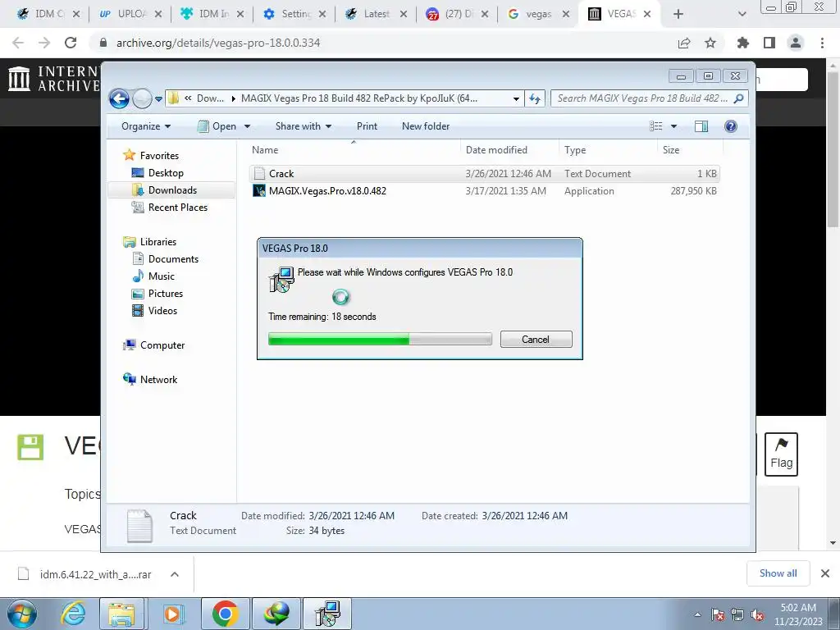
Task: Click the Chrome reload page button
Action: point(71,43)
